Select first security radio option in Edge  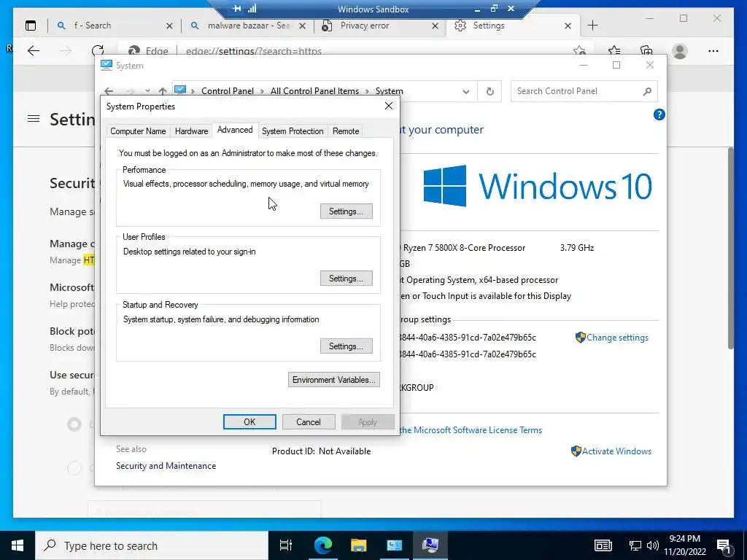[x=74, y=424]
